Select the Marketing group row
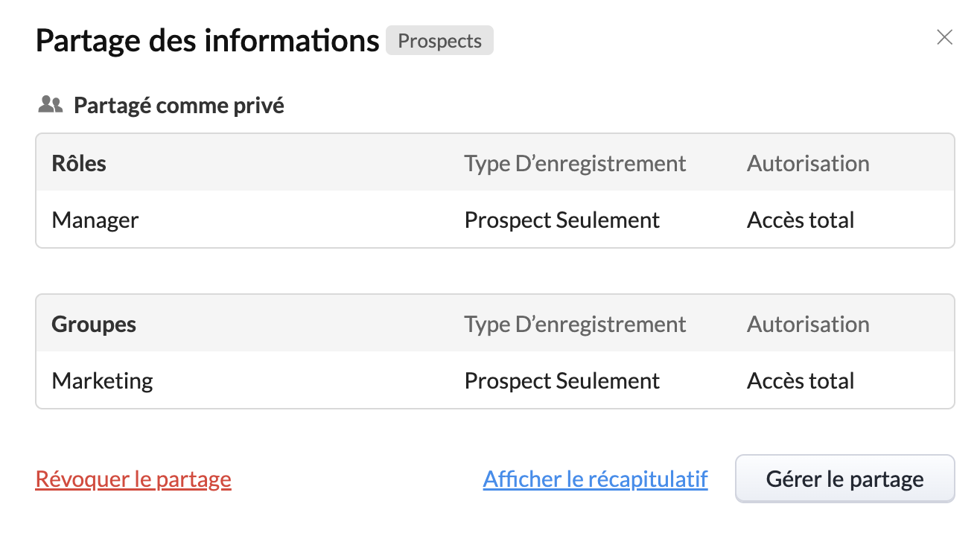The height and width of the screenshot is (536, 980). coord(102,380)
